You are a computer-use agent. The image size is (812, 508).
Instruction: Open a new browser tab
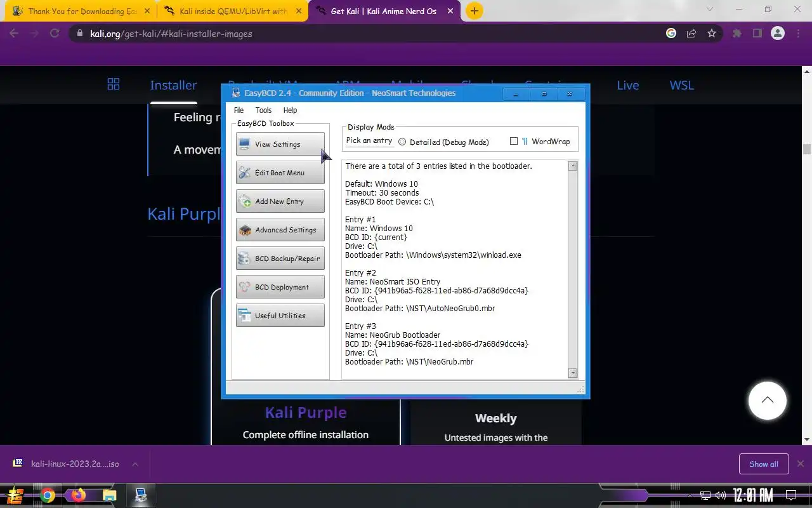coord(474,11)
